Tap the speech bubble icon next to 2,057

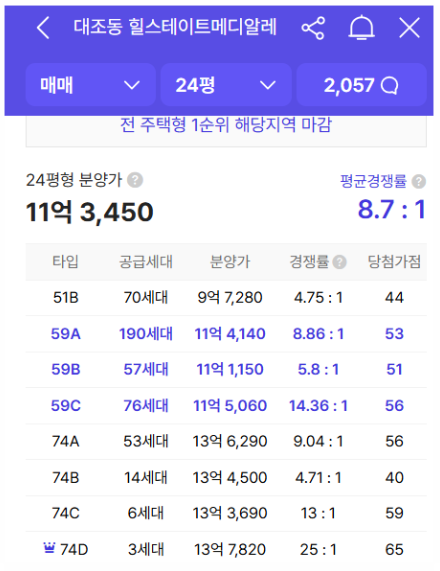(x=389, y=86)
